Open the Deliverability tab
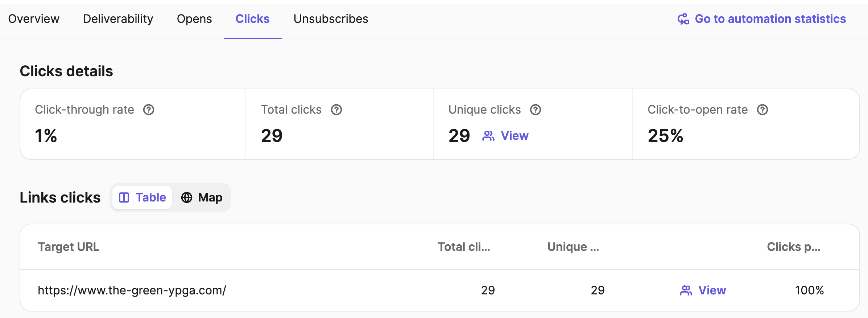 coord(118,19)
